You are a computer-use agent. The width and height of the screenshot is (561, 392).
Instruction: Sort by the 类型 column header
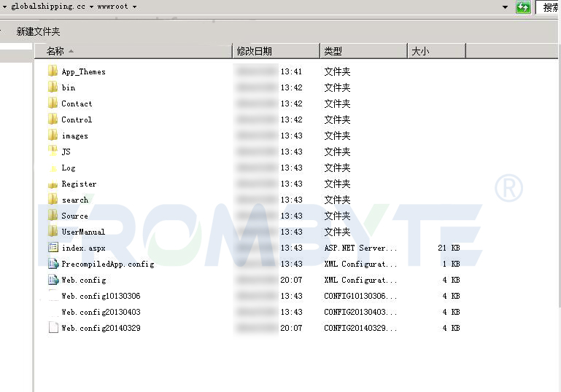tap(363, 51)
